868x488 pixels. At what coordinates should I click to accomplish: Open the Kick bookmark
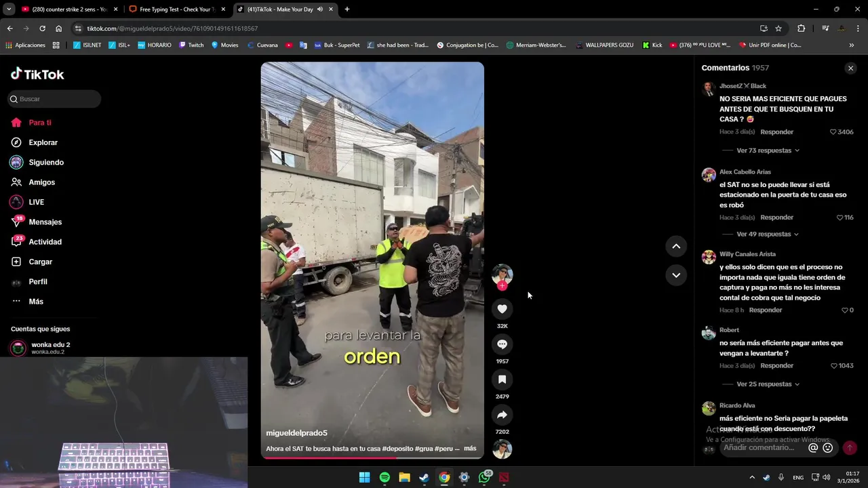click(652, 45)
